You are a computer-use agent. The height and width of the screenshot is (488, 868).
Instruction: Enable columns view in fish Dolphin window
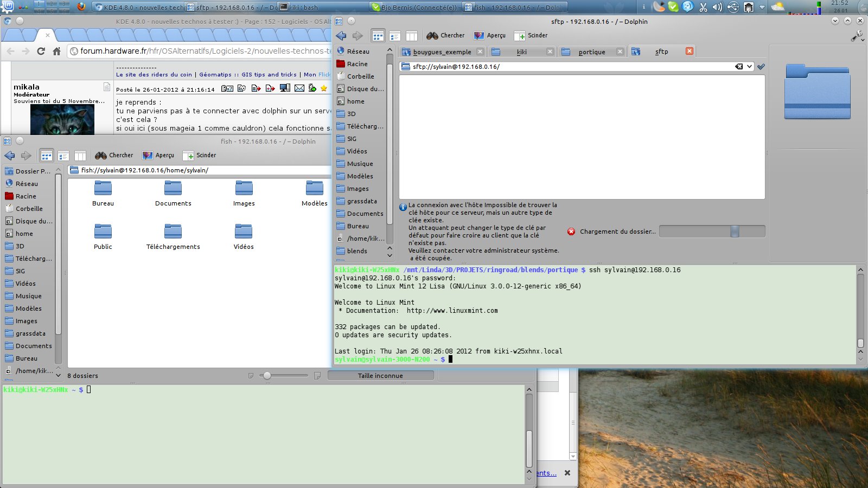[80, 156]
